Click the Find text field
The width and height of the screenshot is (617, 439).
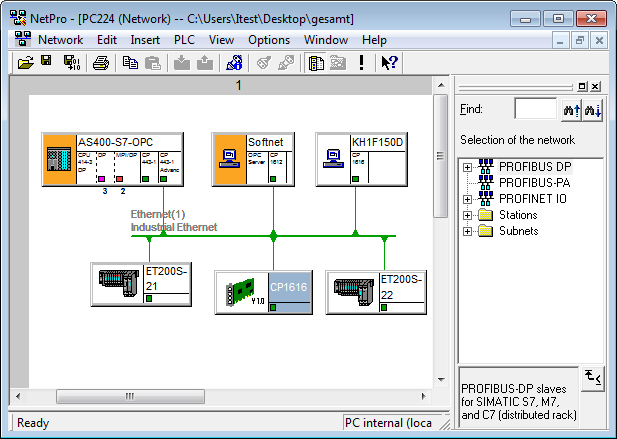click(535, 109)
